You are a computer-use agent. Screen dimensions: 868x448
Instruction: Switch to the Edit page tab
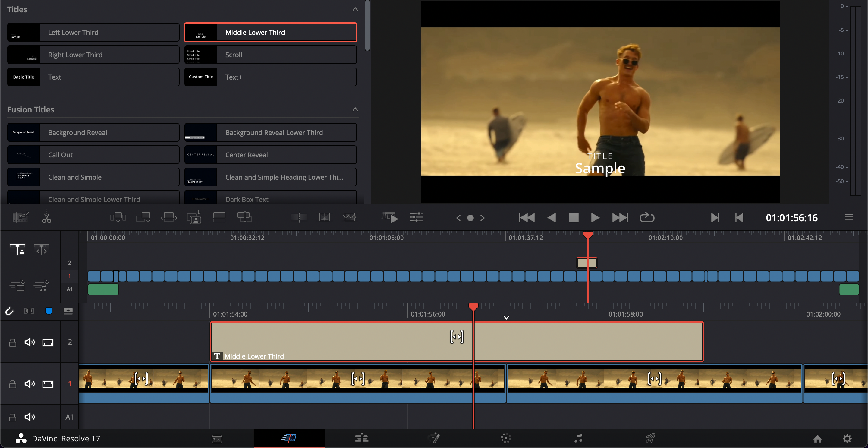point(361,438)
